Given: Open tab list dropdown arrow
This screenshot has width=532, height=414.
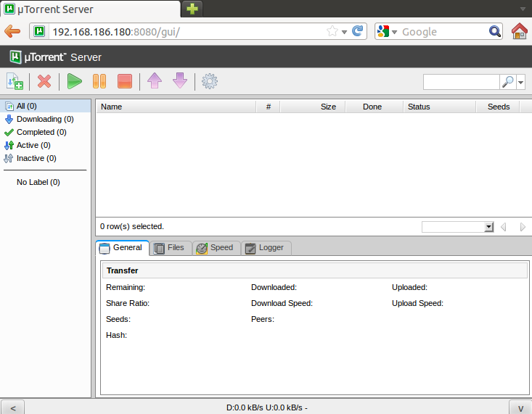Looking at the screenshot, I should coord(523,9).
